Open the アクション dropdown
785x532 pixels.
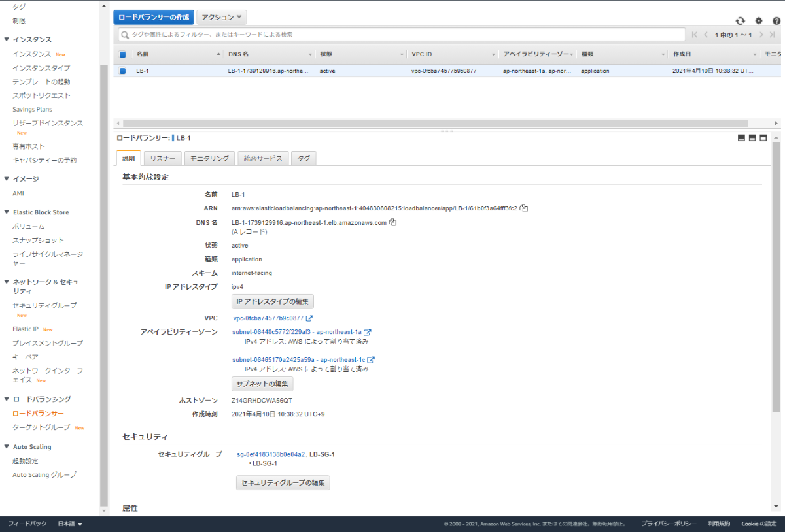[x=222, y=17]
